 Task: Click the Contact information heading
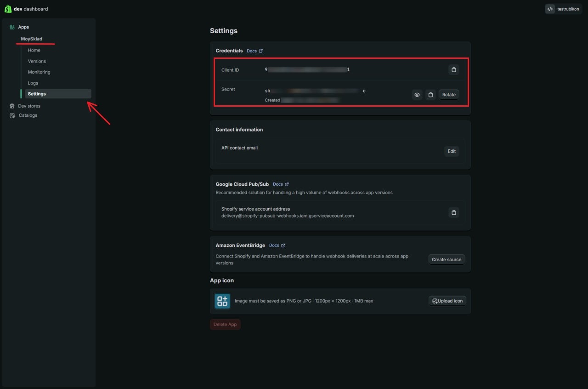click(239, 130)
